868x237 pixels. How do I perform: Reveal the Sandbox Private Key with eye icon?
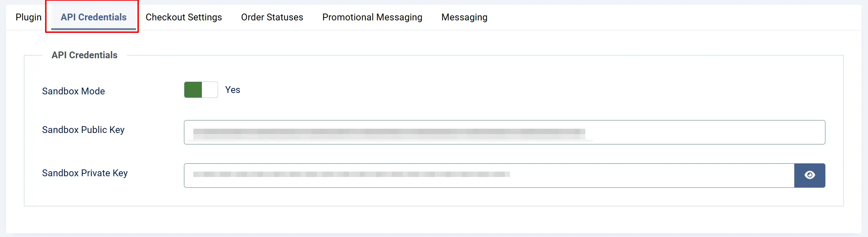click(x=810, y=175)
